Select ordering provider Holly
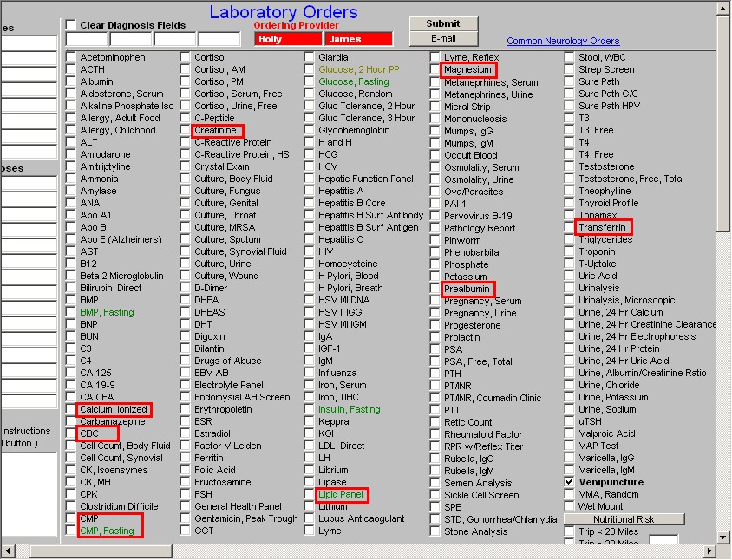 (288, 39)
